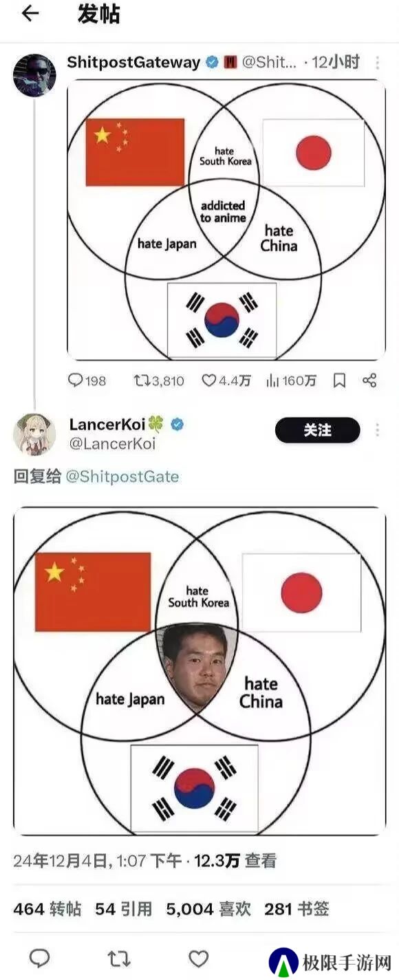Screen dimensions: 399x980
Task: Reply using the bottom comment icon
Action: point(40,958)
